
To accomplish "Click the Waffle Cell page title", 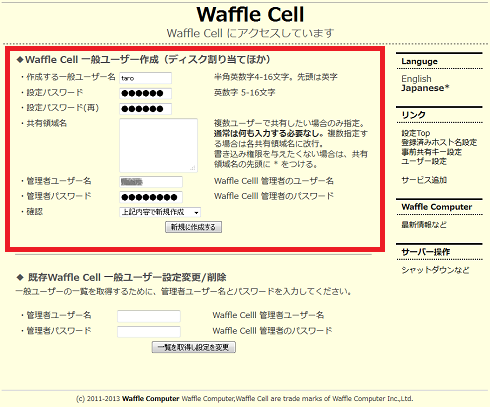I will [x=250, y=14].
